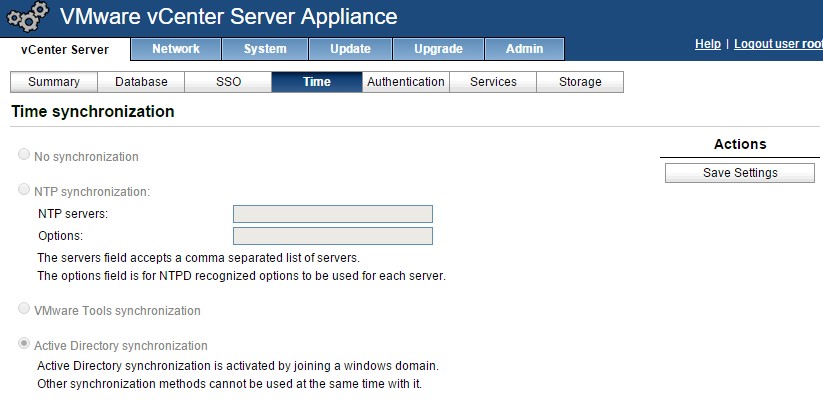This screenshot has width=823, height=412.
Task: Click the comma separated list help text
Action: pyautogui.click(x=198, y=258)
